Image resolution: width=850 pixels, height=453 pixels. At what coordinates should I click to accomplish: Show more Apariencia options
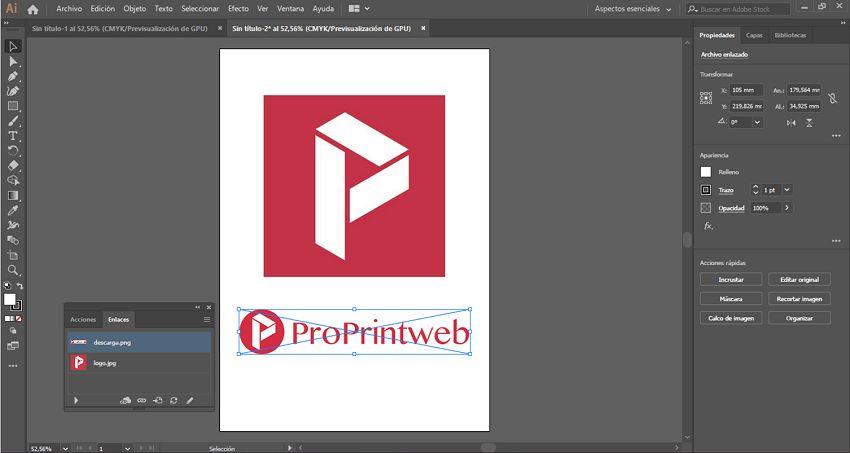point(836,241)
